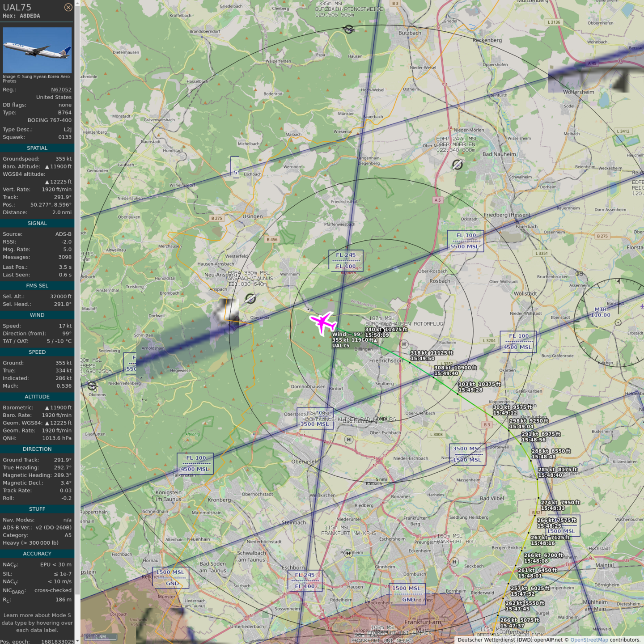644x644 pixels.
Task: Click the sidebar scrollbar up arrow
Action: click(x=77, y=3)
